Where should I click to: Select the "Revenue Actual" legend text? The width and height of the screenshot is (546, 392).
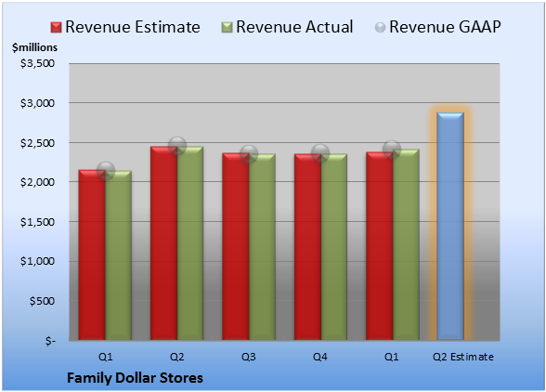(x=294, y=27)
